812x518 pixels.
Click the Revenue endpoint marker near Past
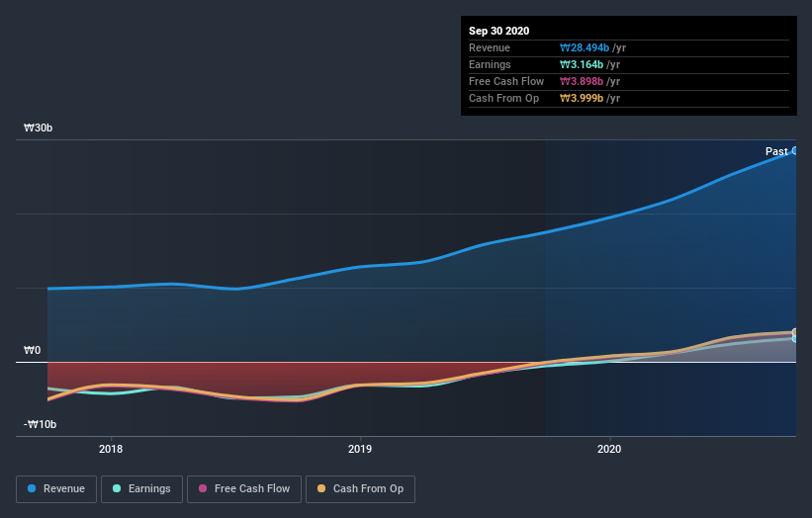[x=795, y=150]
